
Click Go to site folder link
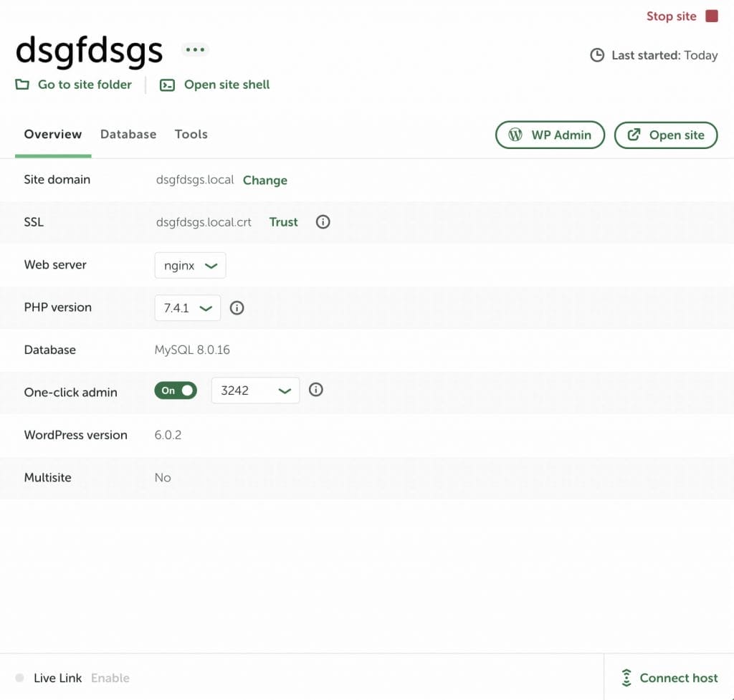85,85
